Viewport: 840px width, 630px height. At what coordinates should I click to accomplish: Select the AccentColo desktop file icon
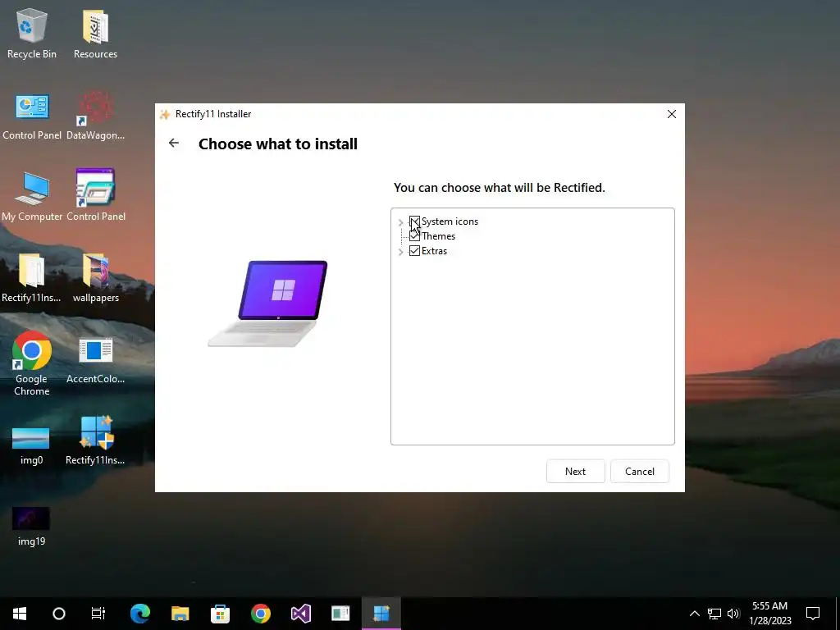click(95, 360)
